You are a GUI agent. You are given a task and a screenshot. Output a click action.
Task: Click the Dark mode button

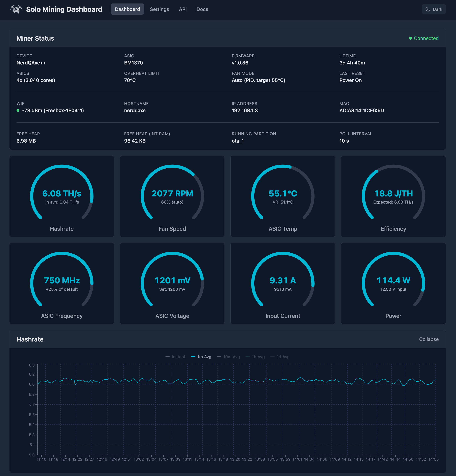pos(434,9)
